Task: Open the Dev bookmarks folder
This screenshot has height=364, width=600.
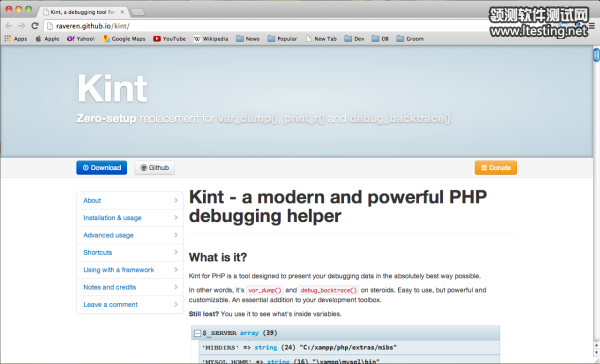Action: pyautogui.click(x=354, y=39)
